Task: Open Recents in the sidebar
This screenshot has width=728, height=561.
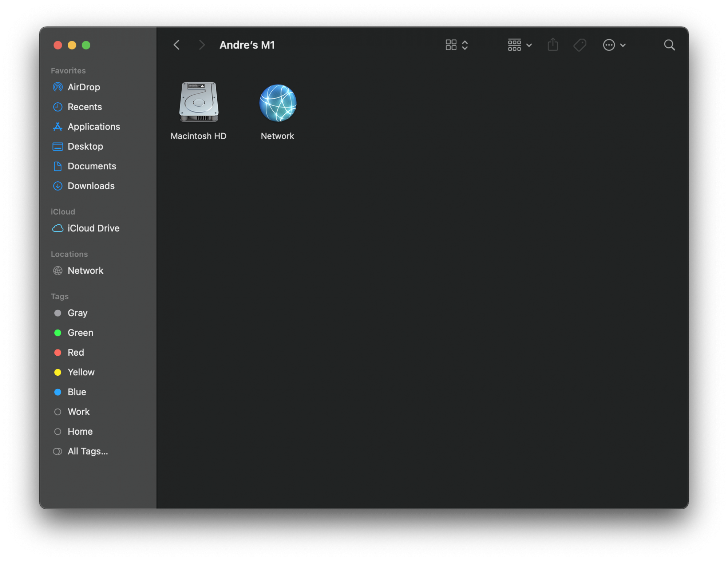Action: (84, 107)
